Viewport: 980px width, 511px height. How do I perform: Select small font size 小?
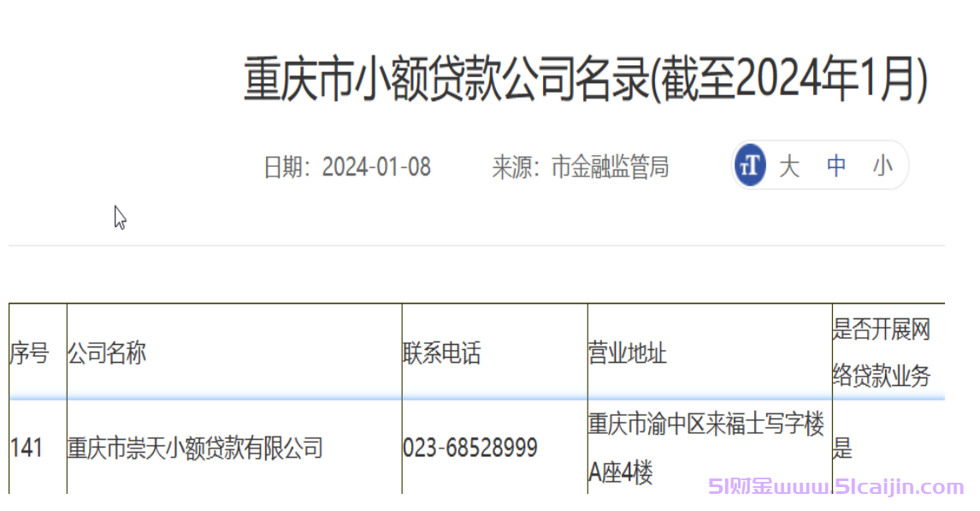[x=883, y=165]
